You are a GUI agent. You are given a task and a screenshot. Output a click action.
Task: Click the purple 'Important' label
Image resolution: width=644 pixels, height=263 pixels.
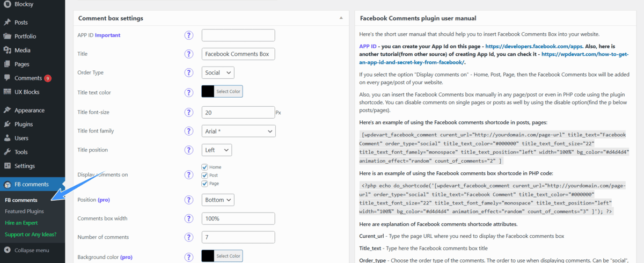pos(108,35)
